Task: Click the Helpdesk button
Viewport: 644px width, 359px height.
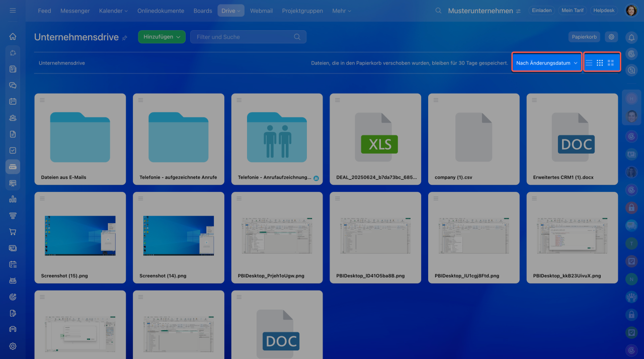Action: (604, 11)
